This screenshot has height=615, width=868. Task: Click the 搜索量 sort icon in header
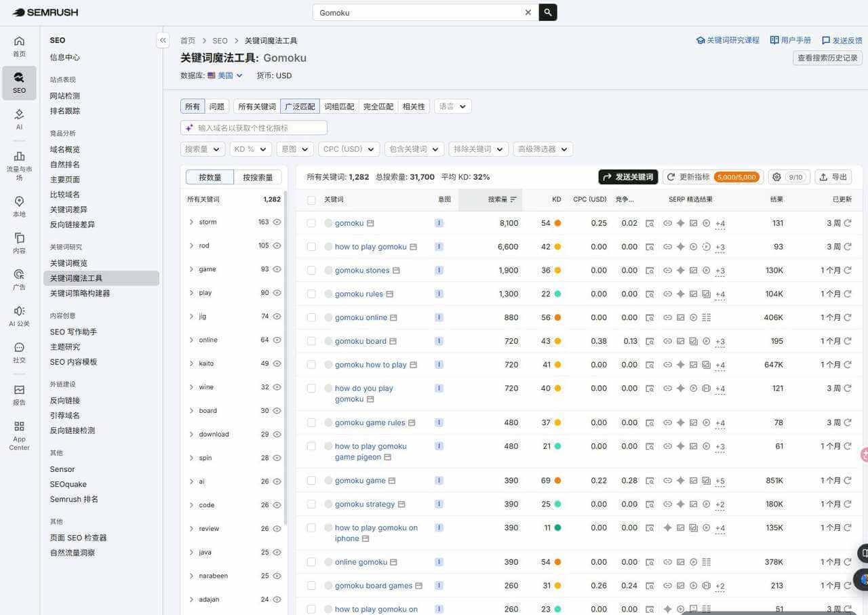click(513, 199)
